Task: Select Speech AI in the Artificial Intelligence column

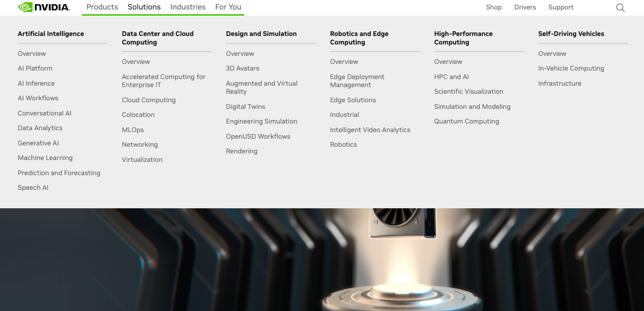Action: pyautogui.click(x=33, y=187)
